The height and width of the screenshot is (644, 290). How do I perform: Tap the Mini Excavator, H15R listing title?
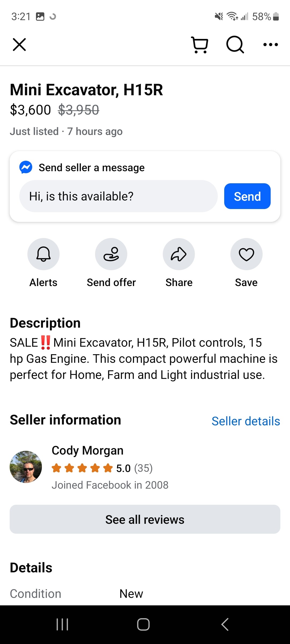(x=86, y=90)
